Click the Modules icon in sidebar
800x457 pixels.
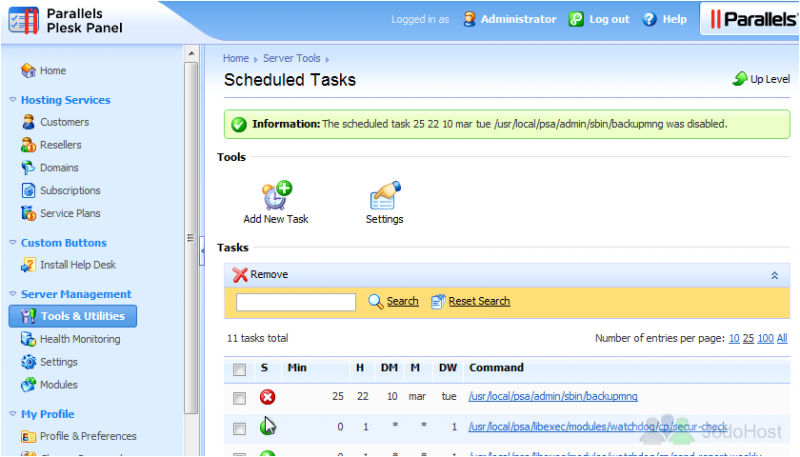tap(28, 385)
